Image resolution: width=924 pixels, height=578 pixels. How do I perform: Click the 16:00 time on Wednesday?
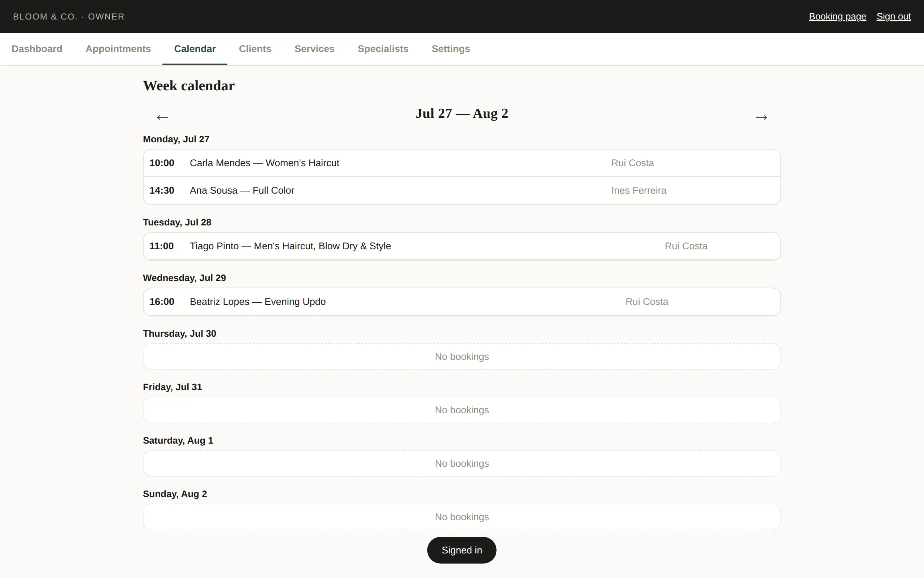click(x=161, y=302)
